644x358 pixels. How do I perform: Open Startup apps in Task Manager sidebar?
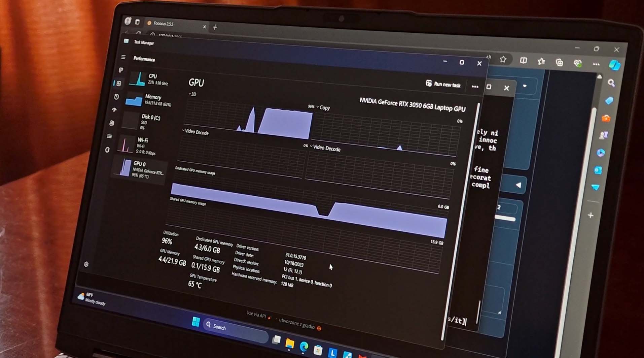114,110
